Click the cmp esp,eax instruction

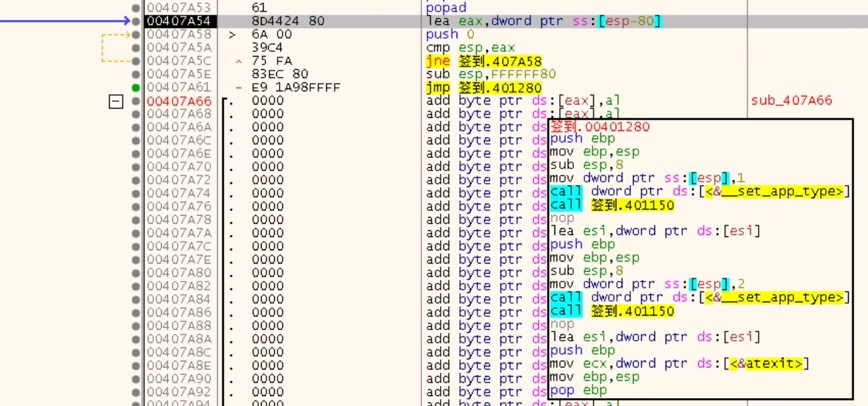coord(471,48)
